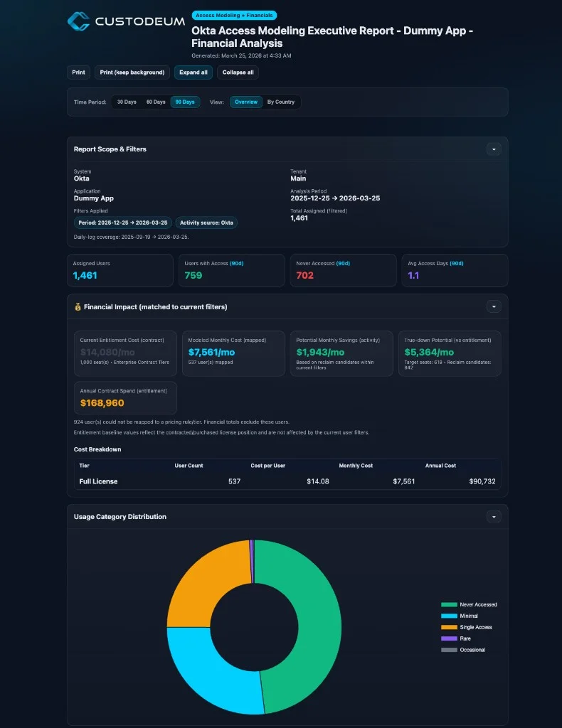Click the $1,943/mo Potential Monthly Savings value
This screenshot has width=562, height=728.
pos(320,353)
